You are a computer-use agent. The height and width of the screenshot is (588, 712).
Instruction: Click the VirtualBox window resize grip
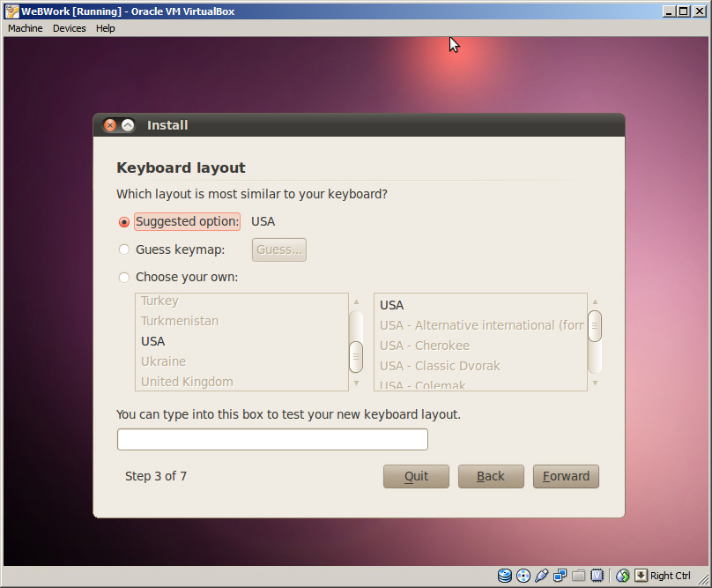pyautogui.click(x=703, y=579)
